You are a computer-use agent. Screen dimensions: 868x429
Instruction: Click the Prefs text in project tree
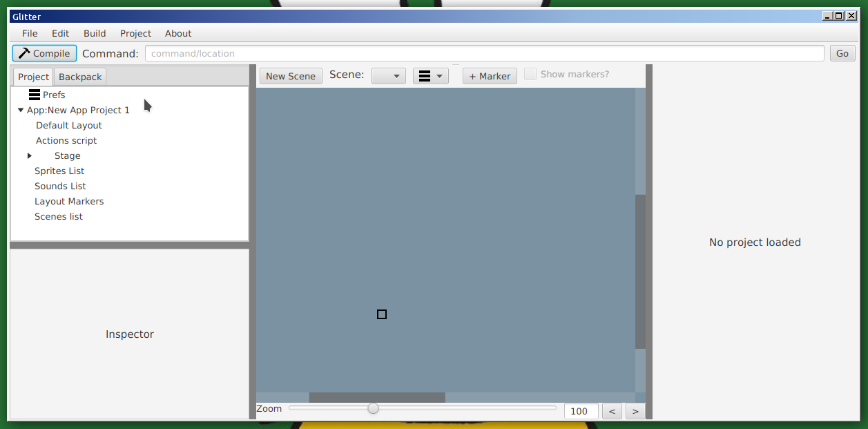point(54,95)
